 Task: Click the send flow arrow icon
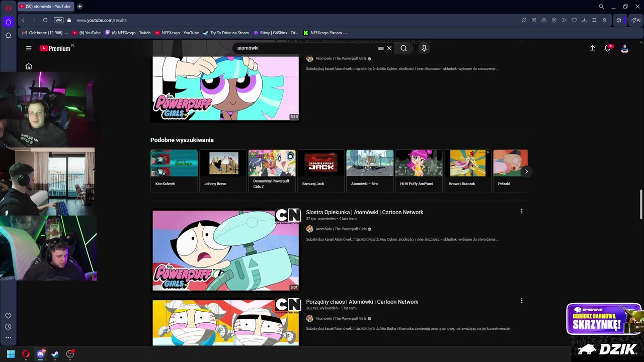[x=564, y=20]
